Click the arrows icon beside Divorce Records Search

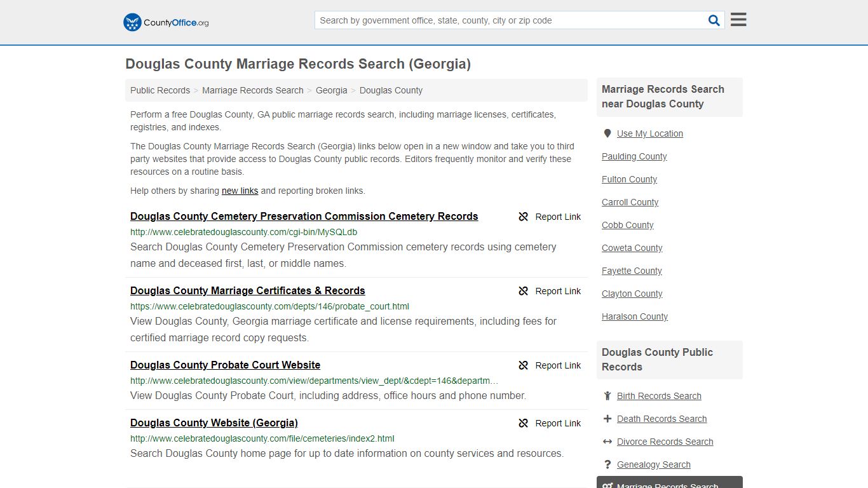pos(607,442)
